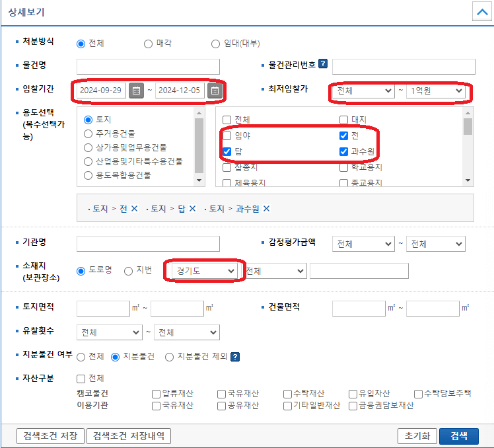Image resolution: width=494 pixels, height=448 pixels.
Task: Open 유찰횟수 maximum dropdown
Action: point(187,332)
